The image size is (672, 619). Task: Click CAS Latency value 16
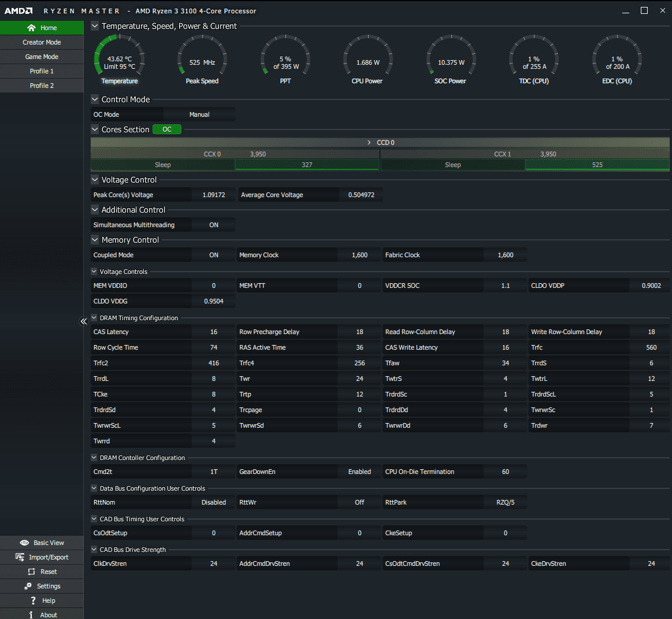click(213, 332)
